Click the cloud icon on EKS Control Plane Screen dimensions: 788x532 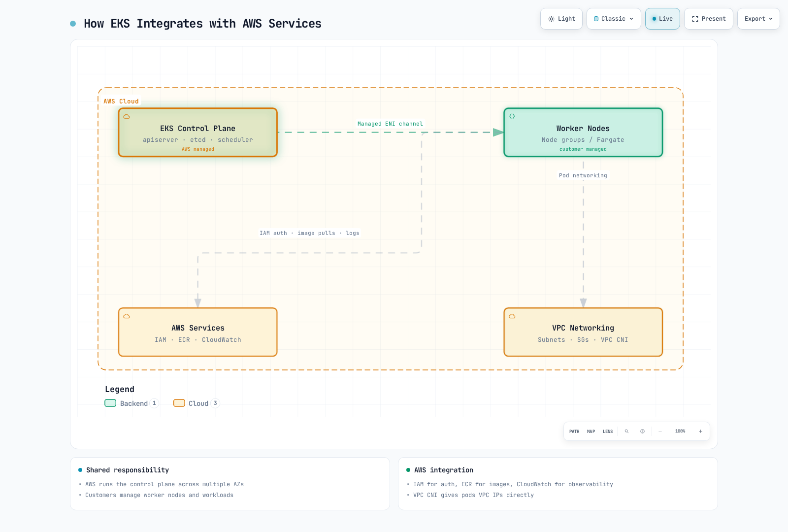pyautogui.click(x=127, y=117)
